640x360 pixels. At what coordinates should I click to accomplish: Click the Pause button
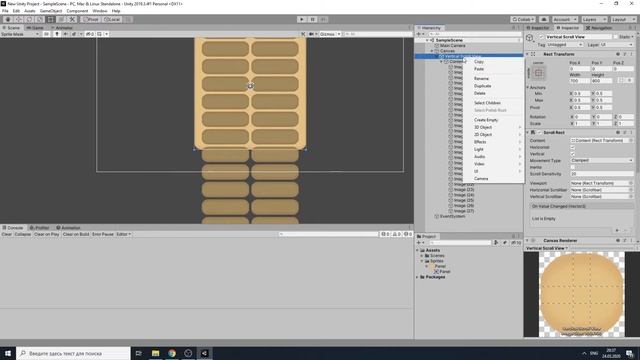[313, 19]
